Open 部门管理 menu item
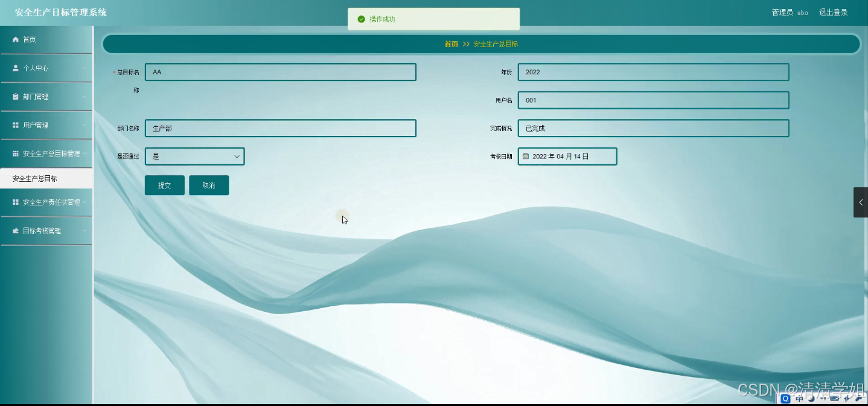The height and width of the screenshot is (406, 868). (46, 97)
